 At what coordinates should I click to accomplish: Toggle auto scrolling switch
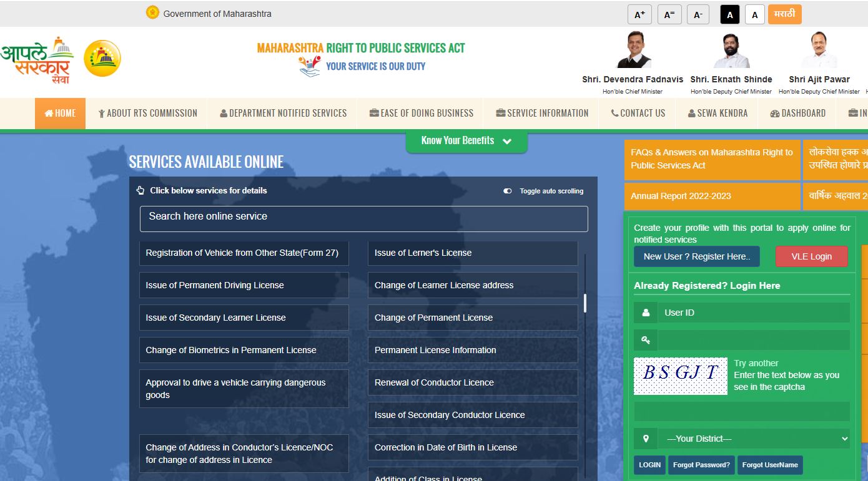pos(508,191)
